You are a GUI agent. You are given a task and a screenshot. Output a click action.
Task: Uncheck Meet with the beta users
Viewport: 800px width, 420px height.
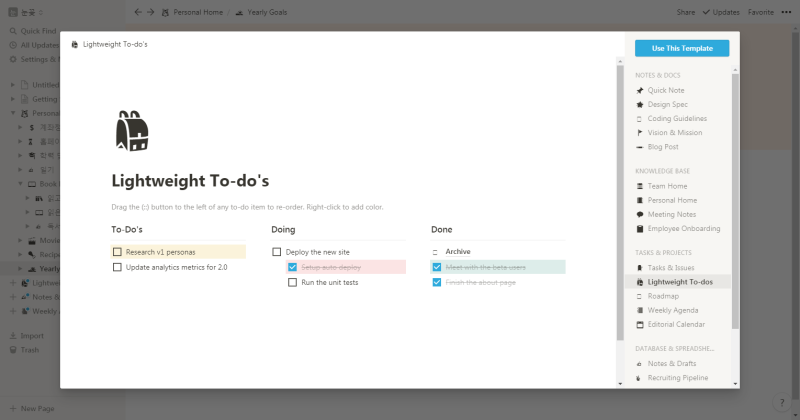437,267
